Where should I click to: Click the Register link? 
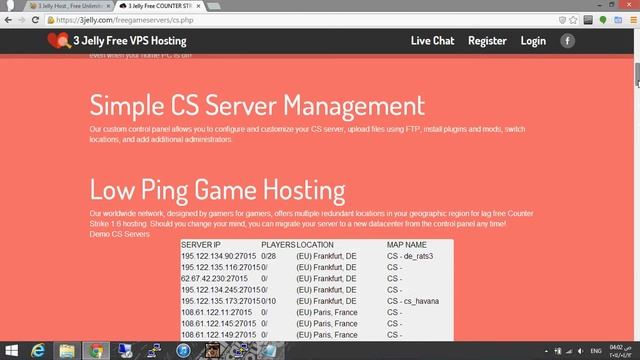pos(487,41)
